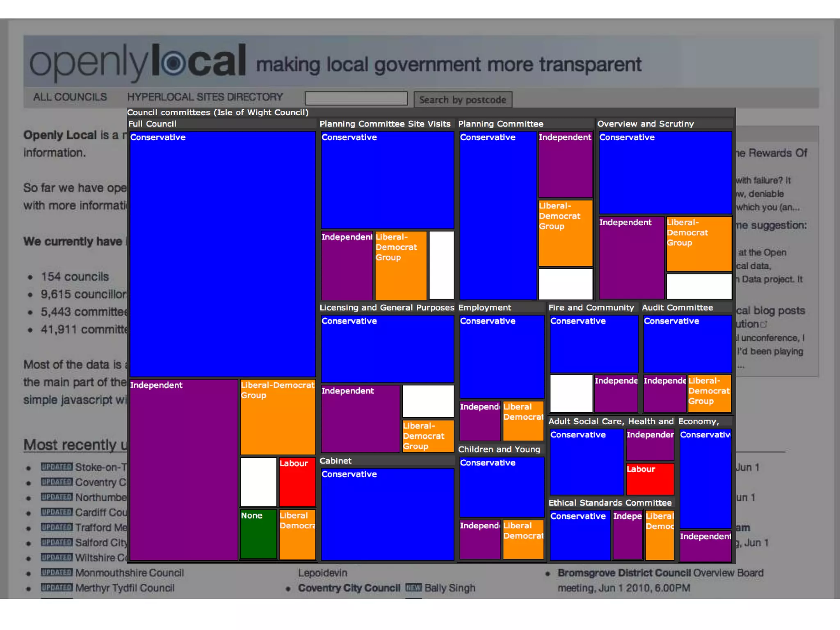The height and width of the screenshot is (630, 840).
Task: Select the green None block
Action: click(x=258, y=534)
